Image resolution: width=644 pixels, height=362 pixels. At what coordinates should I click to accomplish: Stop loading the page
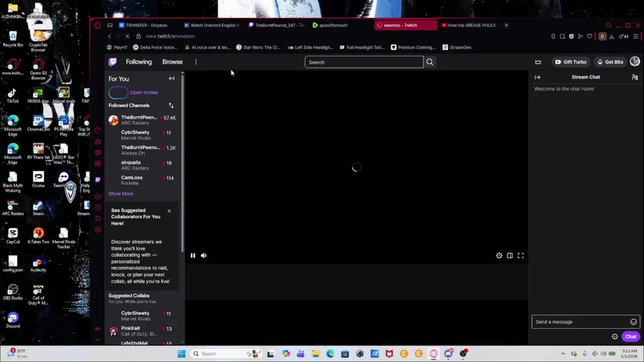point(127,36)
